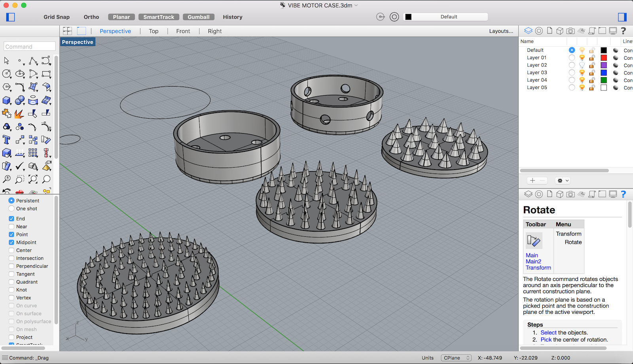Image resolution: width=633 pixels, height=364 pixels.
Task: Select the arrow pointer tool
Action: coord(6,61)
